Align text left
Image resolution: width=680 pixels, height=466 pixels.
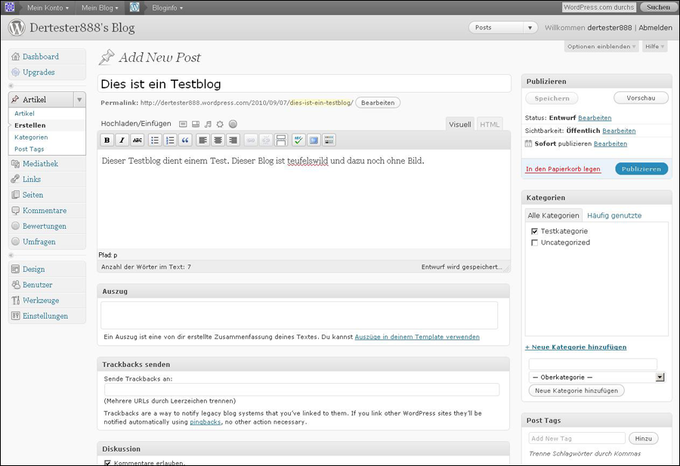point(203,140)
